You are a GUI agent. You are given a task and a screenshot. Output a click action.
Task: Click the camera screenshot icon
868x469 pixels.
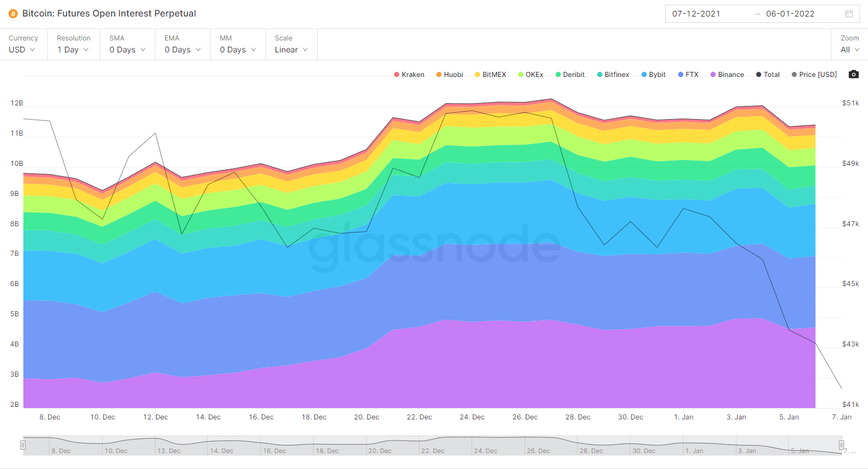click(853, 75)
